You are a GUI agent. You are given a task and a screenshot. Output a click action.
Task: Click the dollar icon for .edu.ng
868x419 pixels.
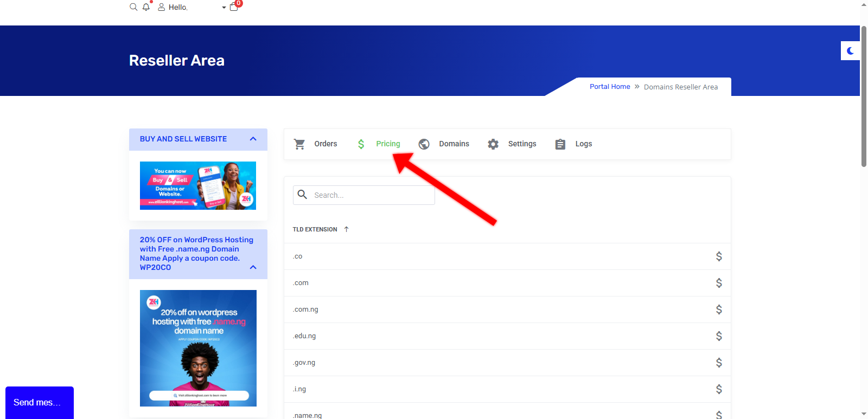719,336
